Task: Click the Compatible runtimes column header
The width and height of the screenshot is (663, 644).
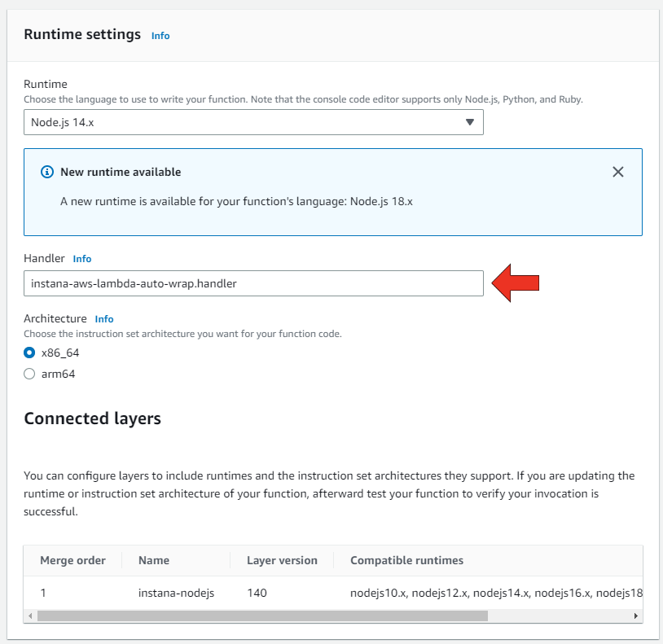Action: click(406, 560)
